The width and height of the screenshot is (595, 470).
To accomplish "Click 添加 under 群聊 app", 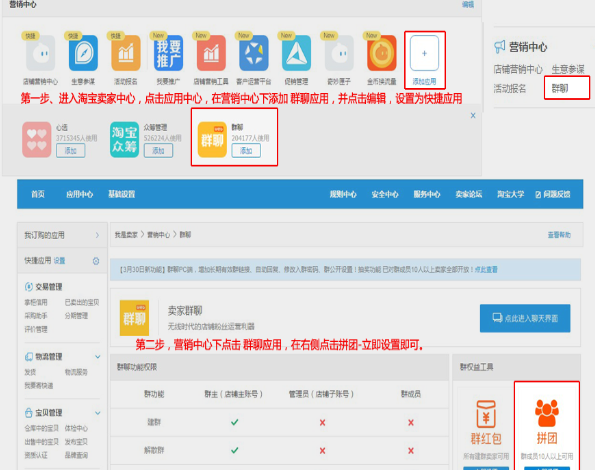I will (x=246, y=151).
